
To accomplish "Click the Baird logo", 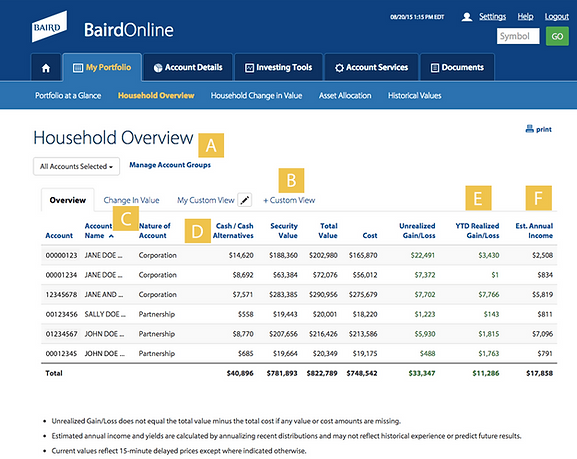I will [49, 27].
